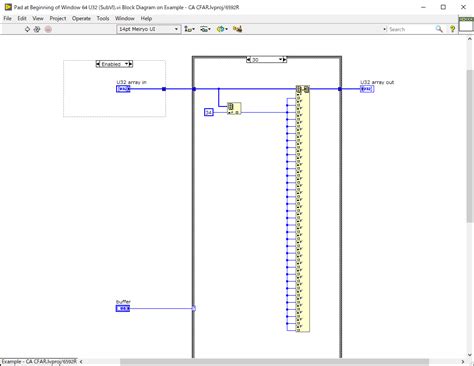Click the U32 array in terminal
Screen dimensions: 474x366
tap(123, 89)
